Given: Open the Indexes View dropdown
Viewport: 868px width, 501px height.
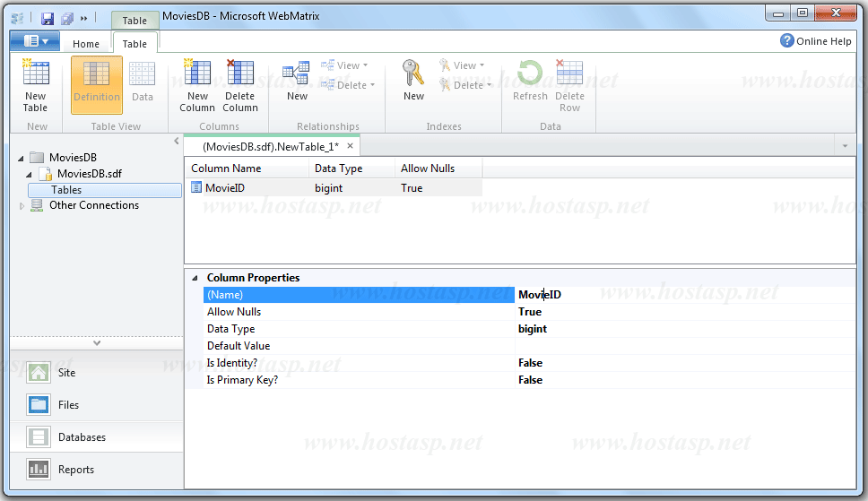Looking at the screenshot, I should pyautogui.click(x=462, y=65).
